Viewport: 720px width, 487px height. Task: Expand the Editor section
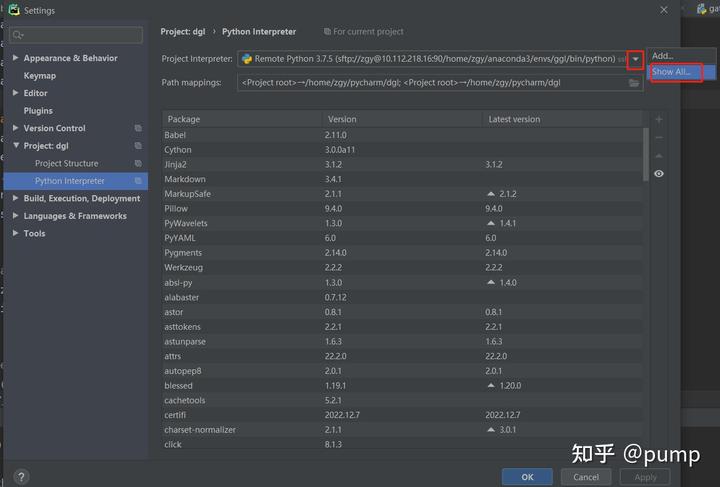pos(15,93)
